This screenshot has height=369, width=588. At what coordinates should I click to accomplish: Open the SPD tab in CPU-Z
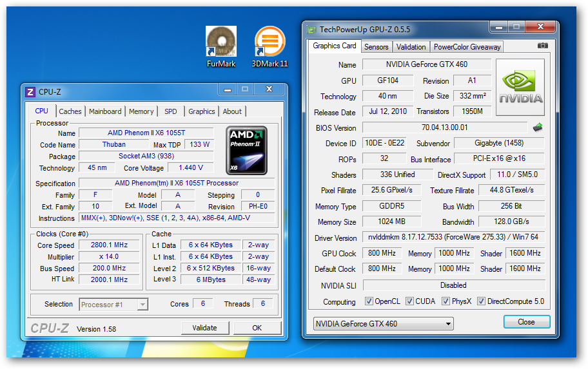[x=171, y=111]
